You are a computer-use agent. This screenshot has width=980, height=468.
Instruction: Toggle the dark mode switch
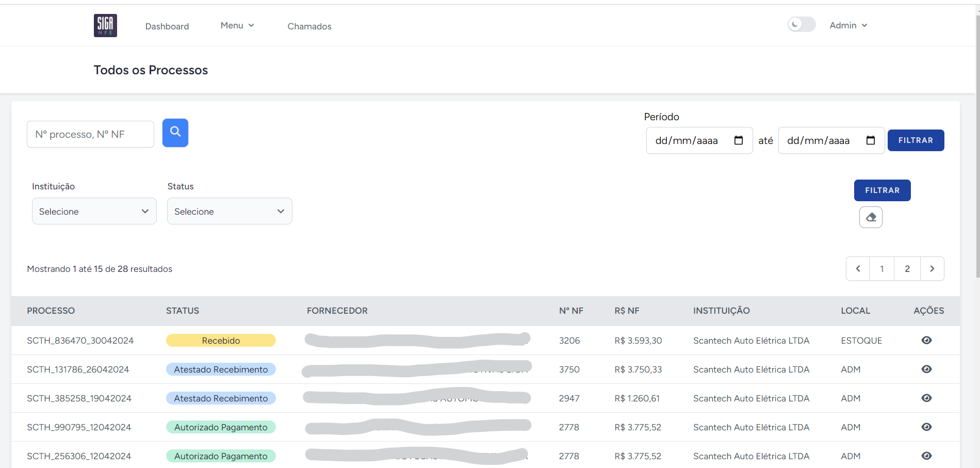pos(802,24)
